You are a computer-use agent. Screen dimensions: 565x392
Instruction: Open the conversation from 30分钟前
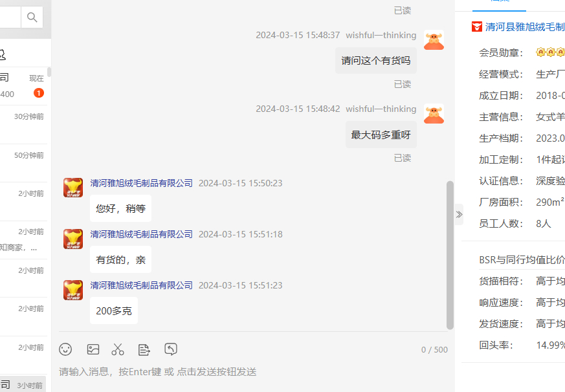(x=23, y=125)
